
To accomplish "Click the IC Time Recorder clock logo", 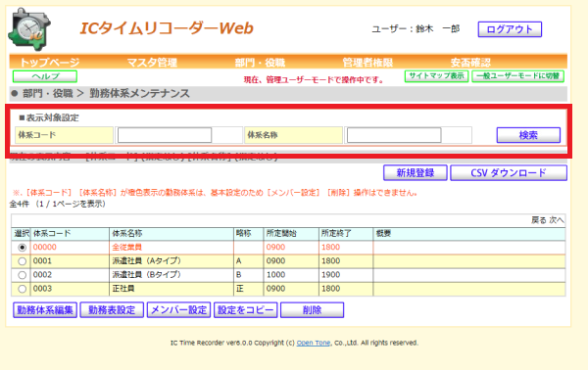I will pos(29,29).
